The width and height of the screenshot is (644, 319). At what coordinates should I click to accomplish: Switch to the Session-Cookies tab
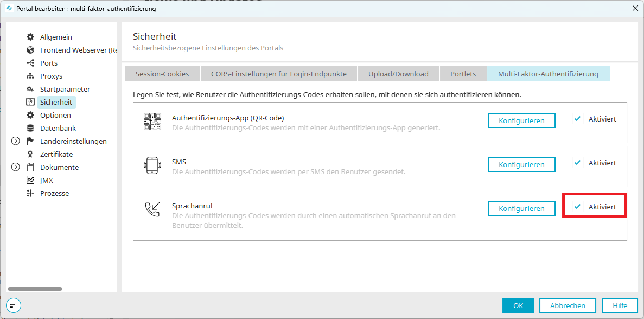[x=162, y=74]
